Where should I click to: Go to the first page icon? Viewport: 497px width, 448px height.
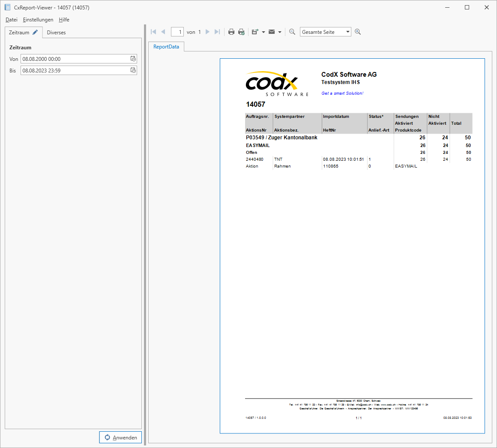(153, 31)
